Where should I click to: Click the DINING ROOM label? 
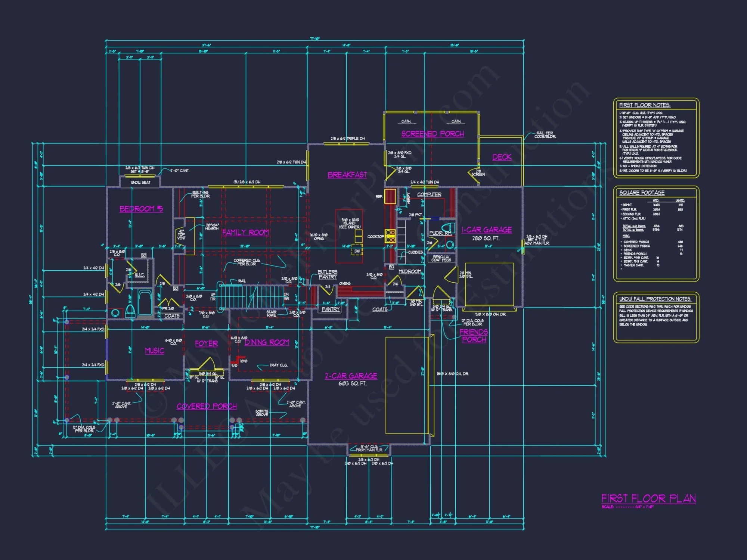coord(267,342)
